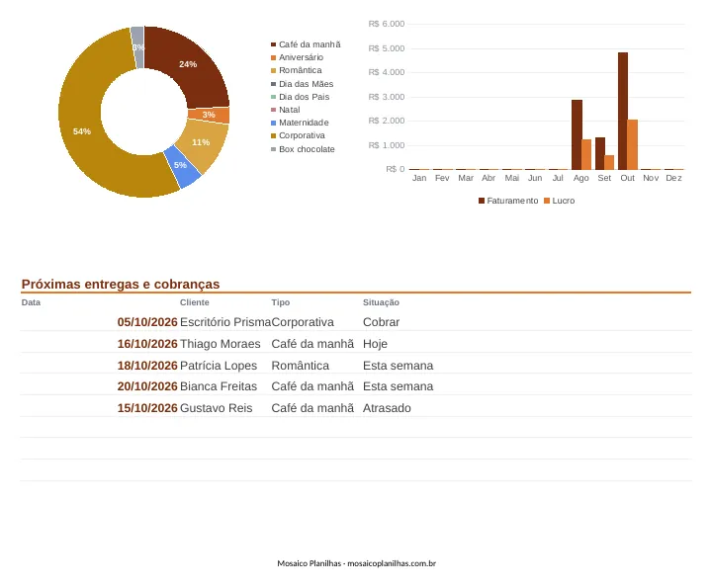Click the R$ 3.000 axis label
This screenshot has height=588, width=711.
coord(387,97)
